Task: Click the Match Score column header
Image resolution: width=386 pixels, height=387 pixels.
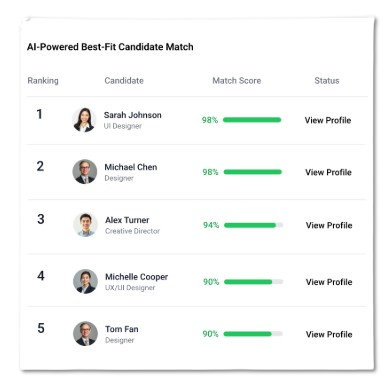Action: [237, 81]
